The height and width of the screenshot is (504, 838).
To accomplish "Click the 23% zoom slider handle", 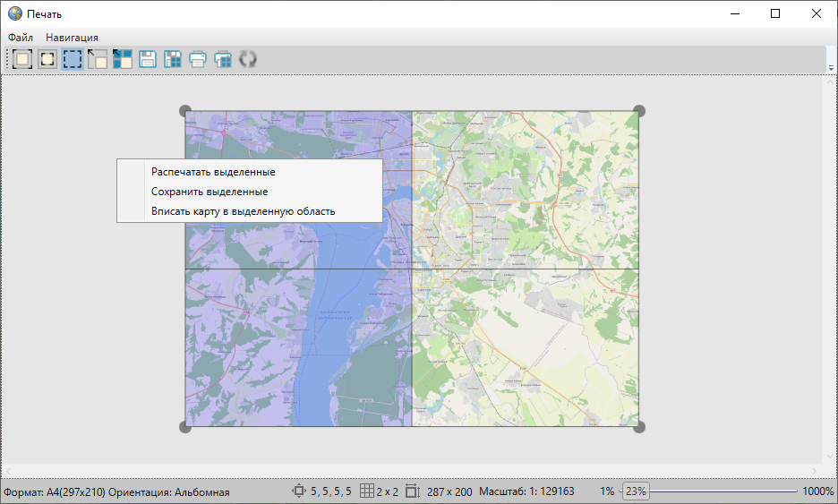I will tap(636, 491).
